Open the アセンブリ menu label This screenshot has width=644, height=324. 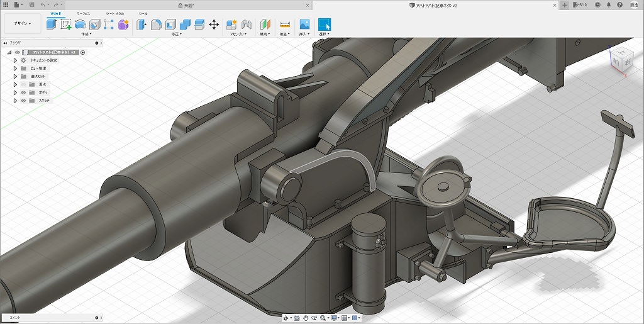238,34
